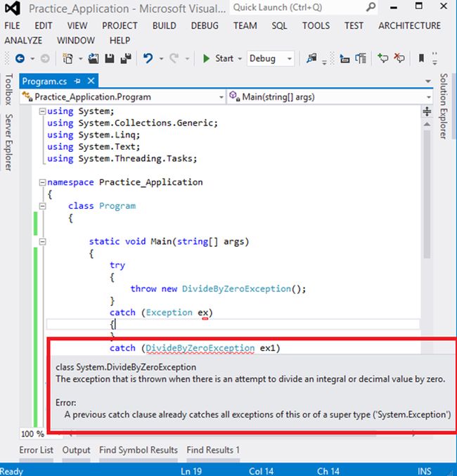Collapse the Main method block
Image resolution: width=457 pixels, height=476 pixels.
click(x=42, y=242)
